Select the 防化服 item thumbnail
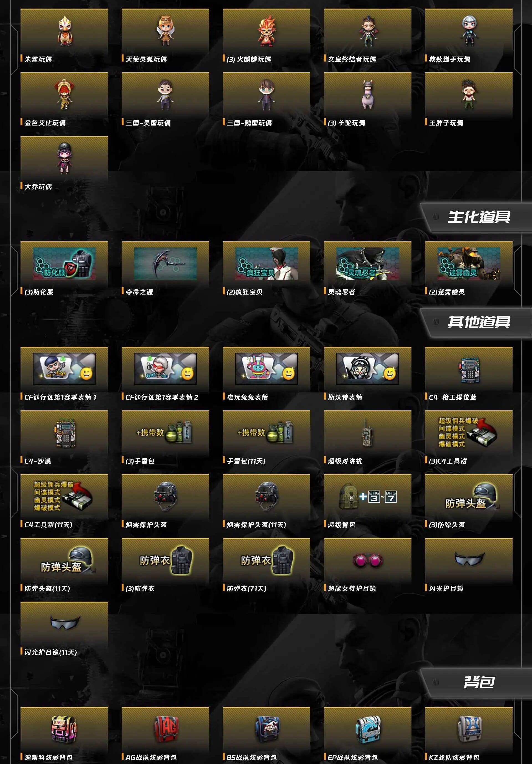This screenshot has height=764, width=532. (x=64, y=264)
